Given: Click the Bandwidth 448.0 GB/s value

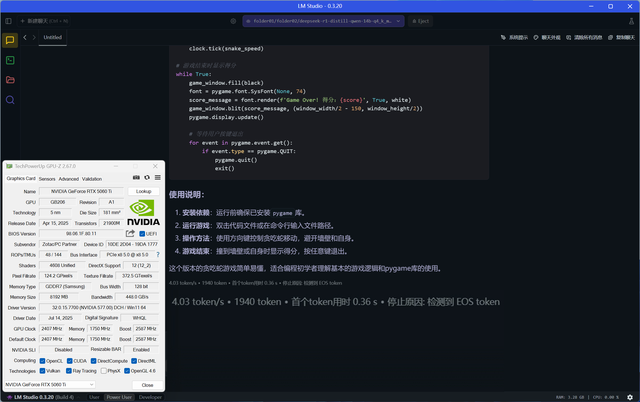Looking at the screenshot, I should [x=137, y=297].
